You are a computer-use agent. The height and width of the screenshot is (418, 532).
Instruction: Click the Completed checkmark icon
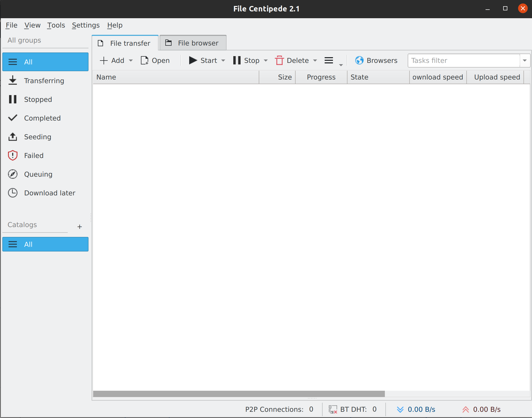tap(13, 118)
